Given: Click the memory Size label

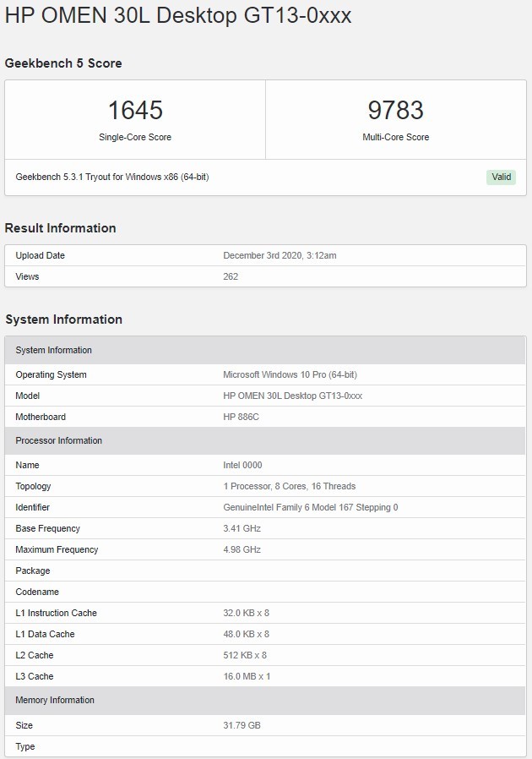Looking at the screenshot, I should [x=24, y=725].
